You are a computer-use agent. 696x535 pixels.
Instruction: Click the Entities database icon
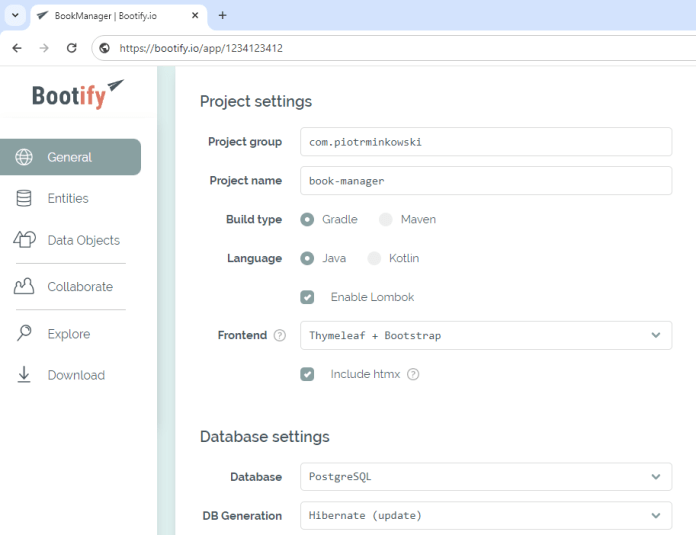24,198
